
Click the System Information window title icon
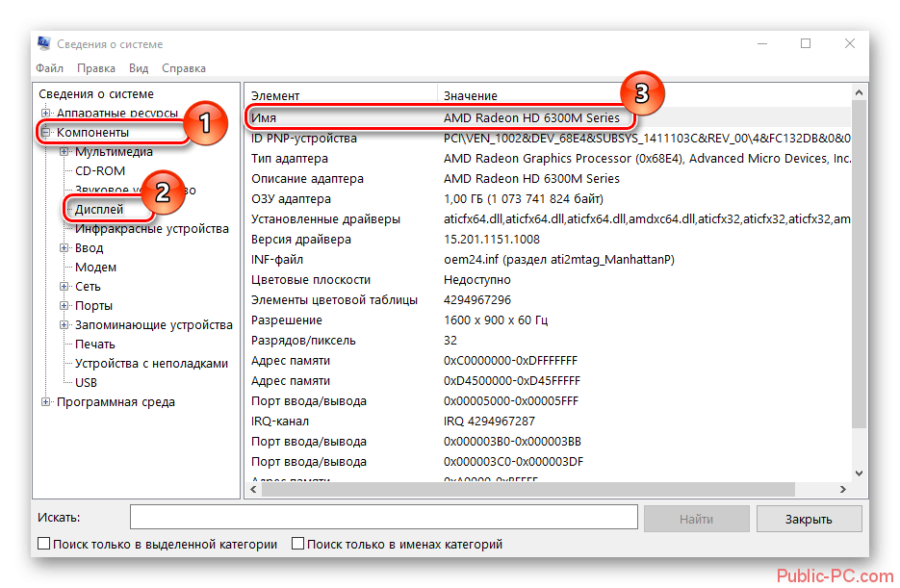pyautogui.click(x=44, y=44)
